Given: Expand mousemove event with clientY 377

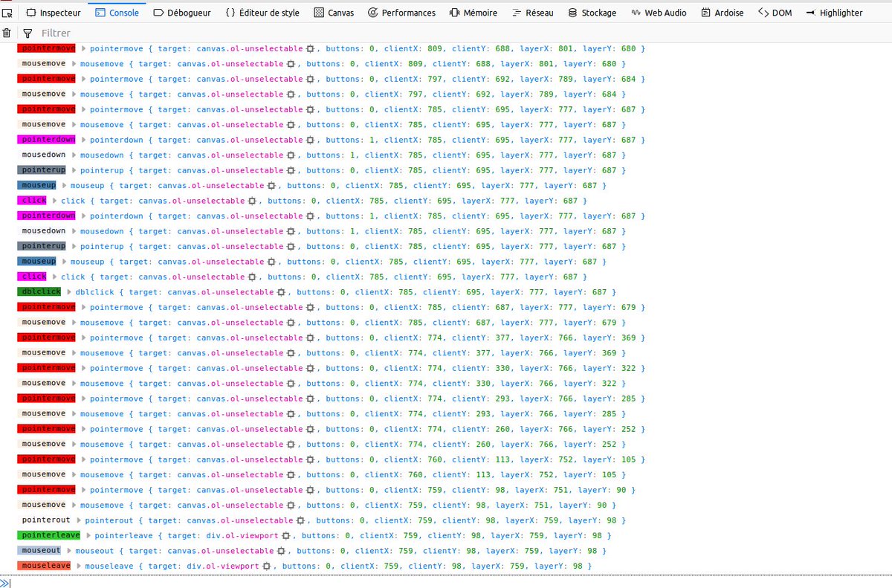Looking at the screenshot, I should 74,353.
